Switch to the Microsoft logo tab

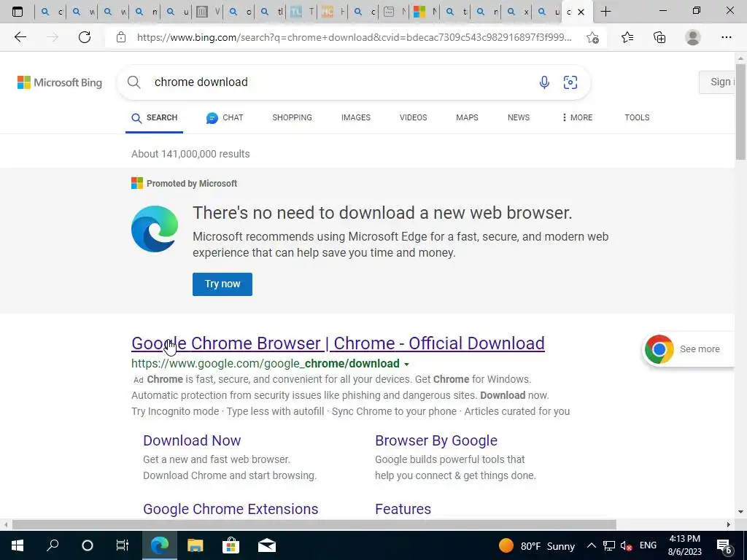pos(425,12)
